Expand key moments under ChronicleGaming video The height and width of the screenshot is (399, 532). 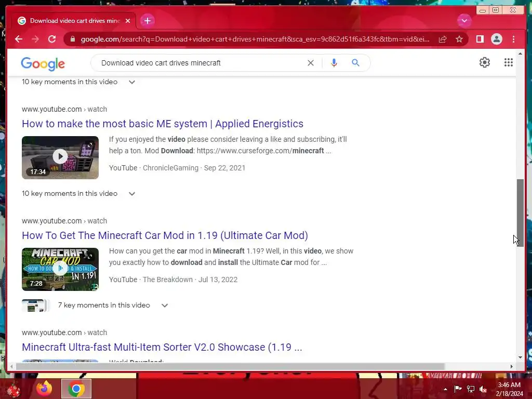point(132,194)
